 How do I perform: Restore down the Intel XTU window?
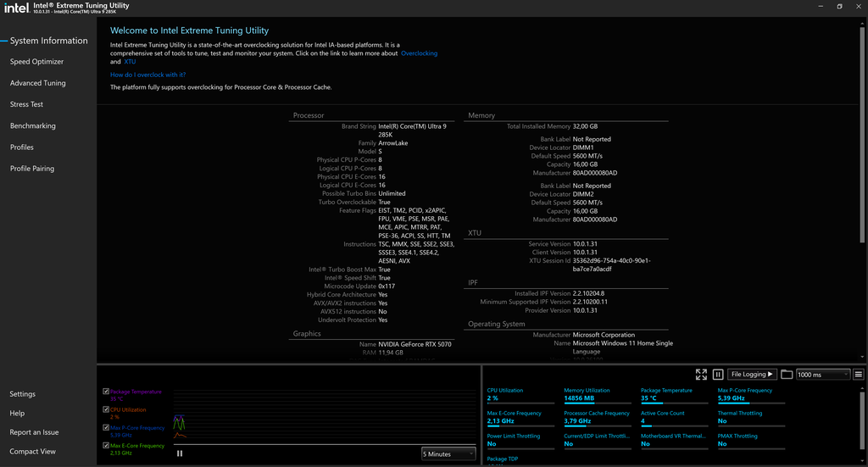pyautogui.click(x=839, y=6)
